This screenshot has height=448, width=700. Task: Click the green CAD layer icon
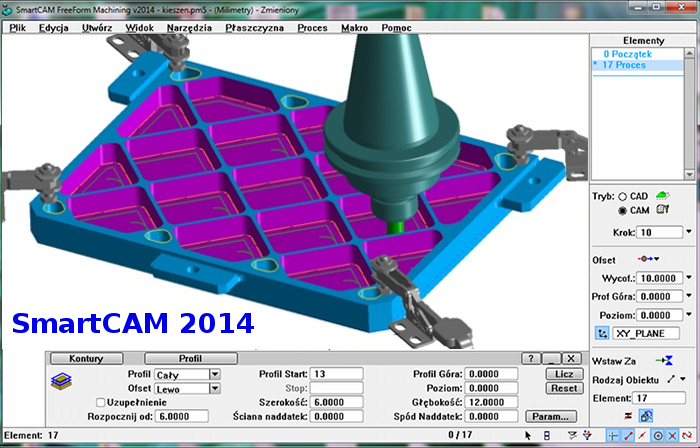tap(662, 195)
